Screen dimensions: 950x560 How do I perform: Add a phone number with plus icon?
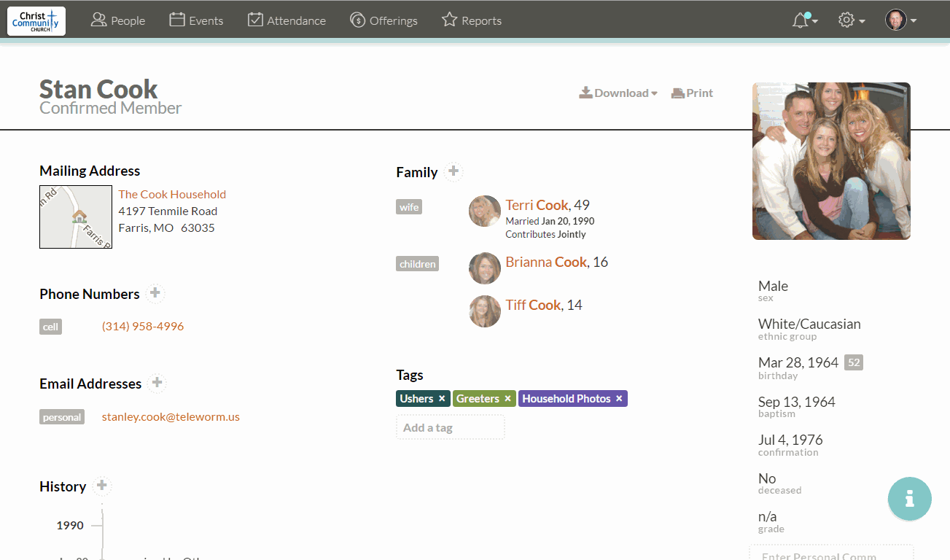click(155, 293)
